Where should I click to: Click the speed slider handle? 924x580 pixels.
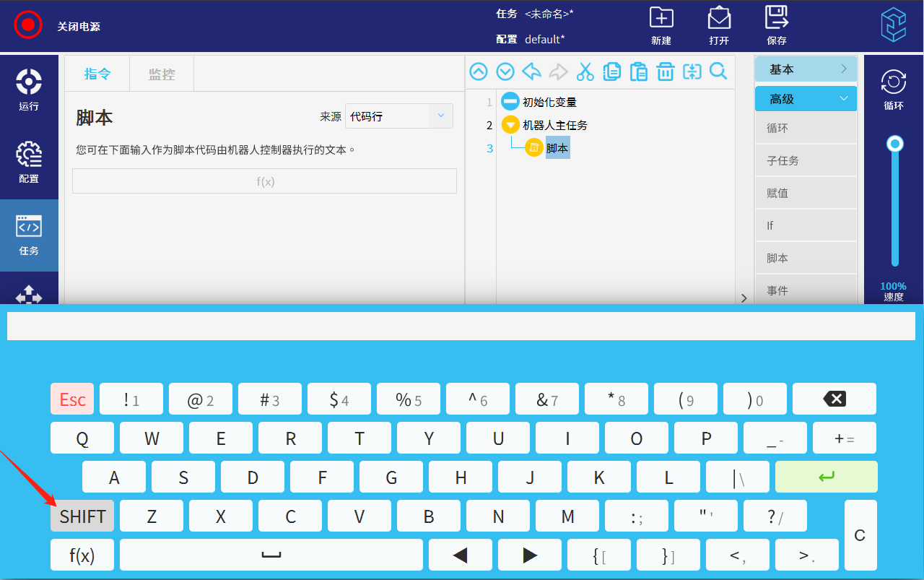(895, 144)
